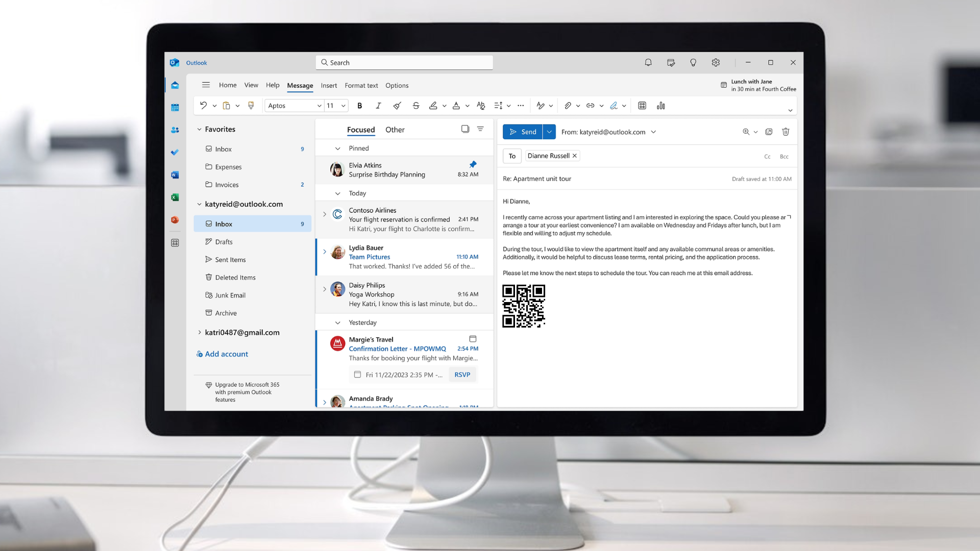This screenshot has height=551, width=980.
Task: Open the filter icon above message list
Action: coord(480,129)
